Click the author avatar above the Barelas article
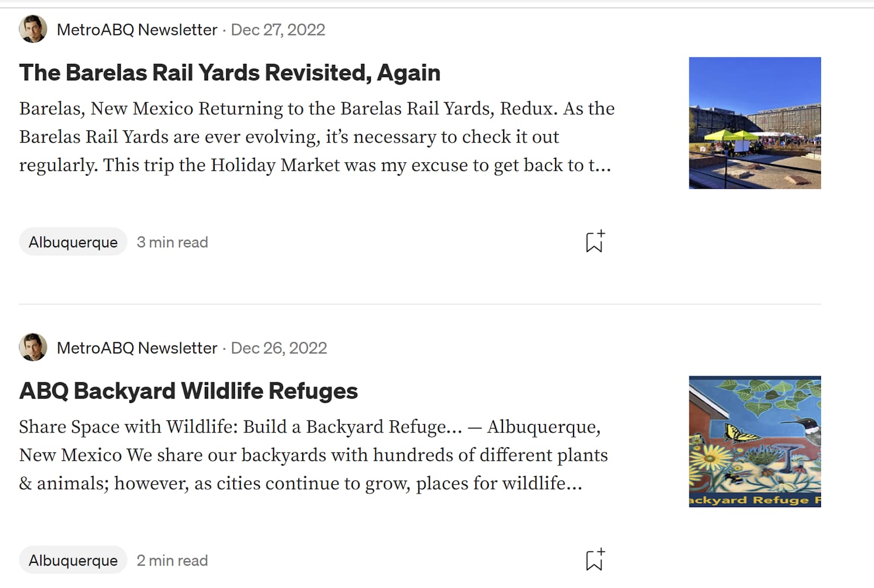This screenshot has width=874, height=588. tap(33, 29)
